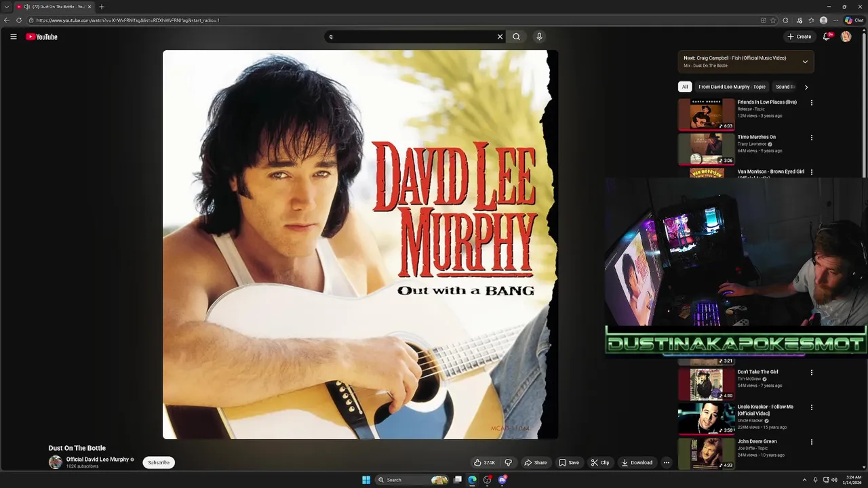Open the new tab plus button

pos(102,7)
